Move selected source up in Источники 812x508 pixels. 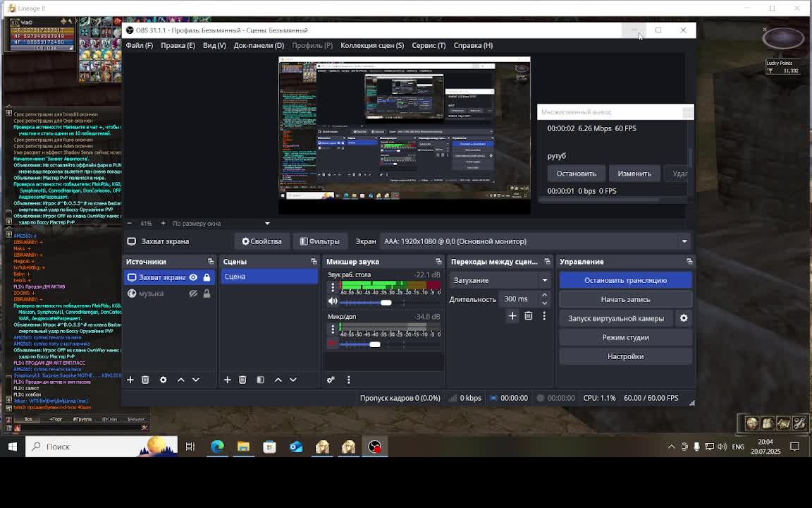[x=180, y=380]
